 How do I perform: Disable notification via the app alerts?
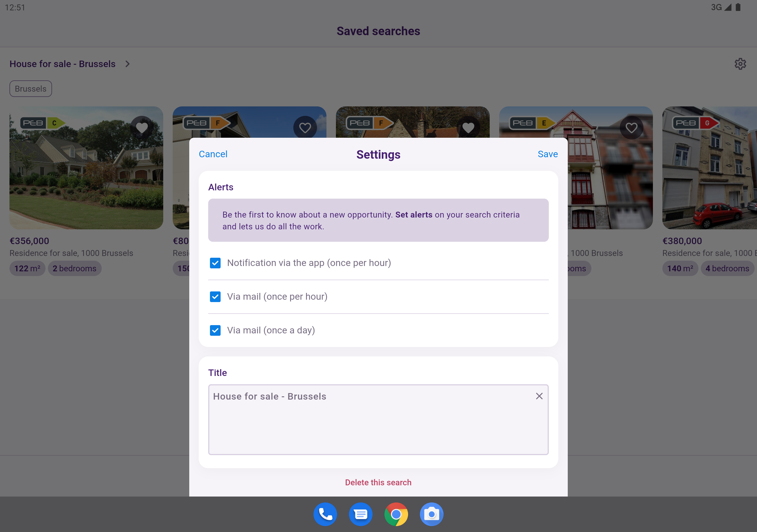[215, 263]
